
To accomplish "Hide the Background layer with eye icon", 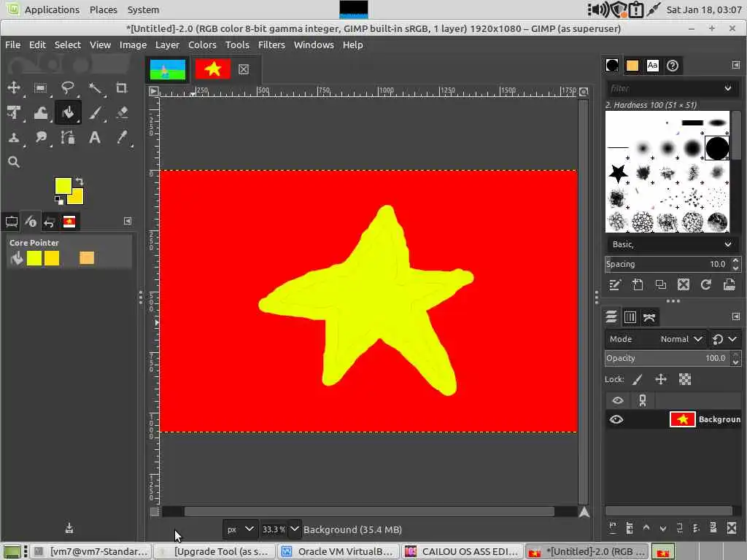I will coord(616,419).
